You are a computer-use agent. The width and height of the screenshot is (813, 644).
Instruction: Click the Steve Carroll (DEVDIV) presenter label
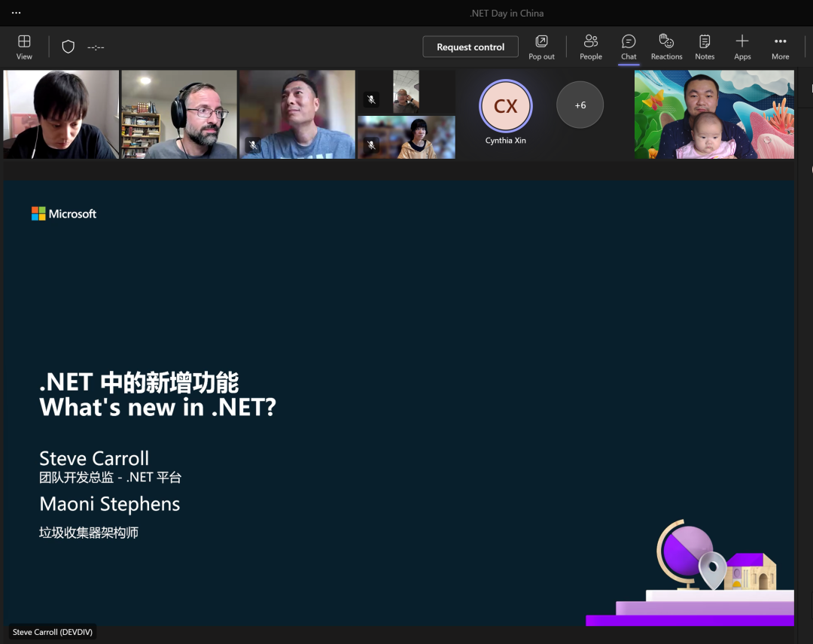[53, 632]
